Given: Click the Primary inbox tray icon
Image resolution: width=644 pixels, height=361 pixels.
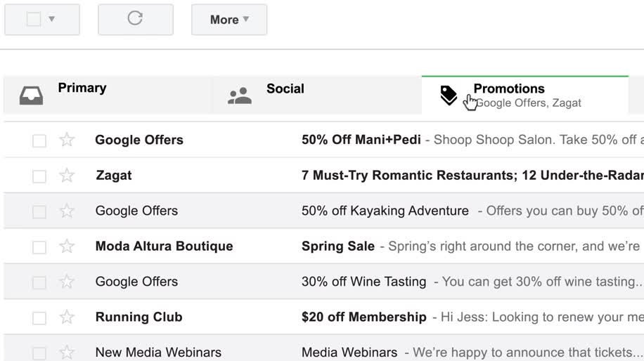Looking at the screenshot, I should tap(31, 96).
